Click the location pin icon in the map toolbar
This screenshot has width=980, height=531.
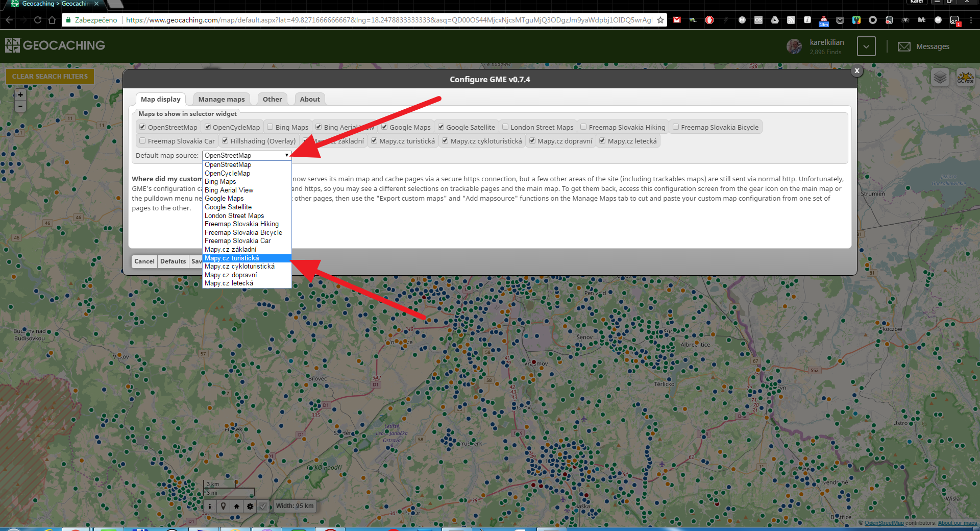point(223,506)
